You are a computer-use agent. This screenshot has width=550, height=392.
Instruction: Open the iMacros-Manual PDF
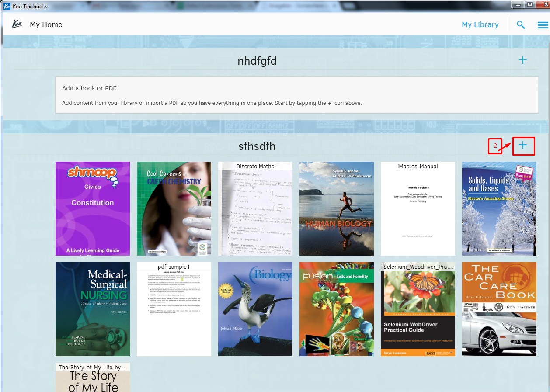coord(418,208)
